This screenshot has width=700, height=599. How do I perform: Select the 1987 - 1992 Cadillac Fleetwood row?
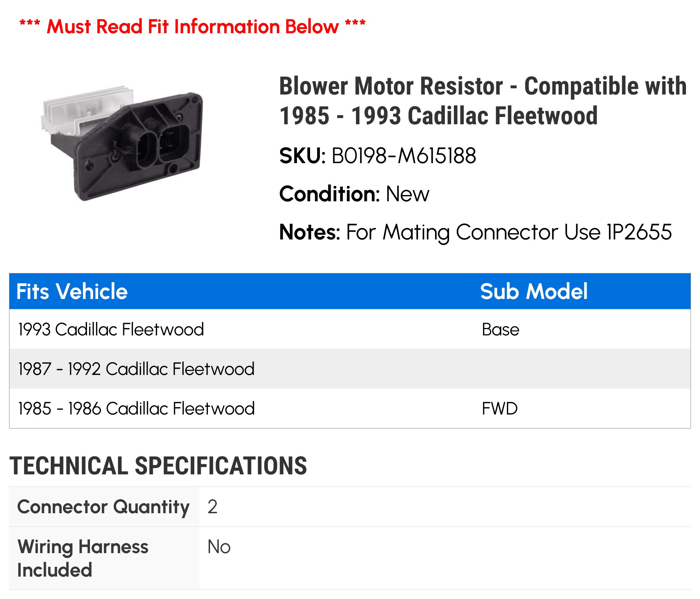pyautogui.click(x=350, y=369)
